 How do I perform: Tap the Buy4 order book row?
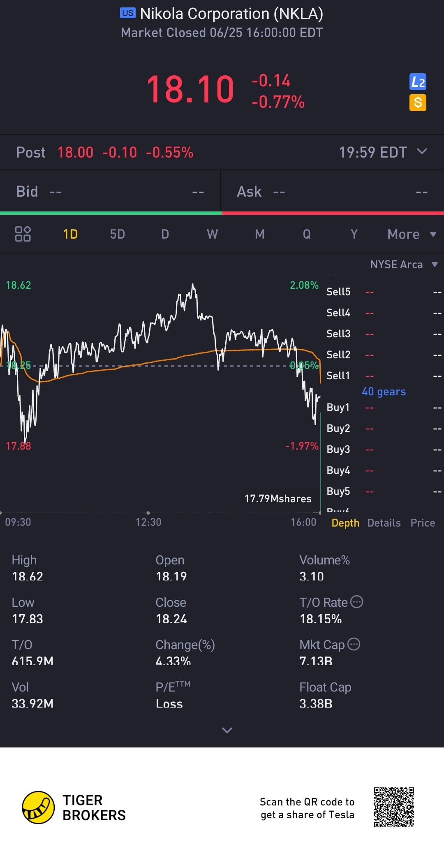tap(384, 470)
